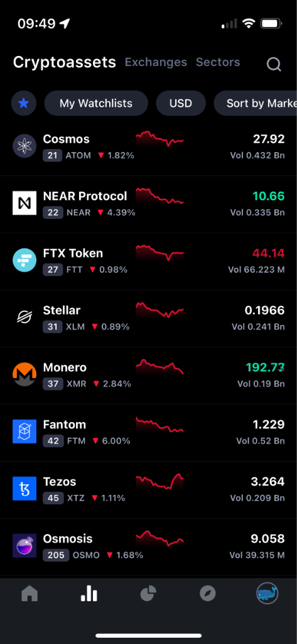Image resolution: width=297 pixels, height=644 pixels.
Task: Tap the Tezos coin logo
Action: pos(24,488)
